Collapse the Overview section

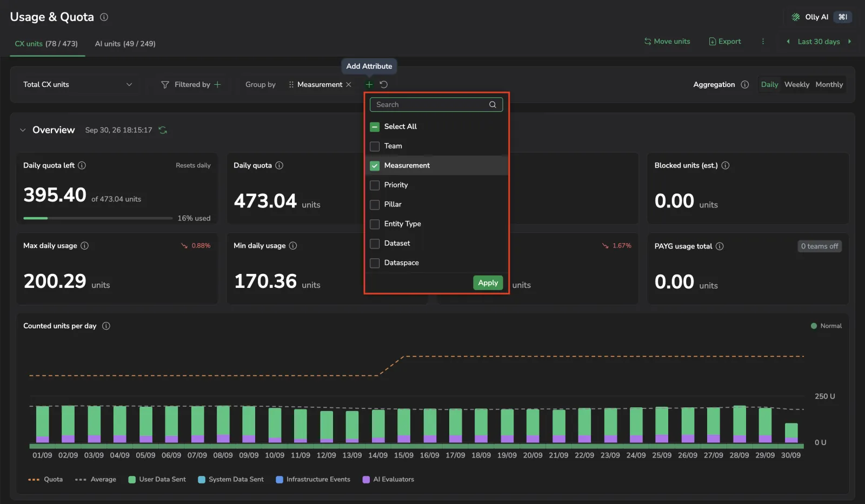tap(23, 130)
